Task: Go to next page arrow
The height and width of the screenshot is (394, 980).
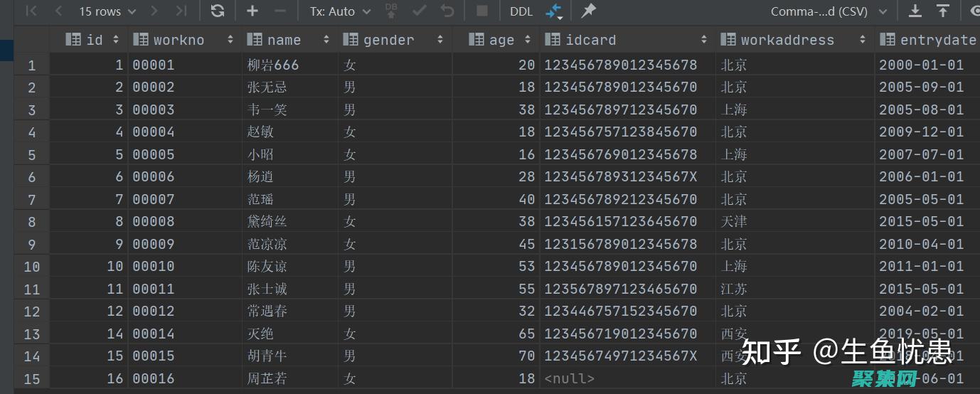Action: (x=155, y=11)
